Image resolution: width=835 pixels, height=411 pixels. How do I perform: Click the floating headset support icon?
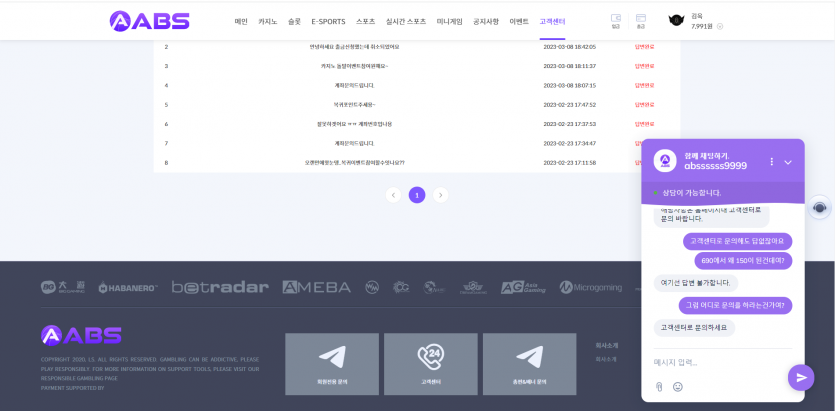[x=820, y=208]
